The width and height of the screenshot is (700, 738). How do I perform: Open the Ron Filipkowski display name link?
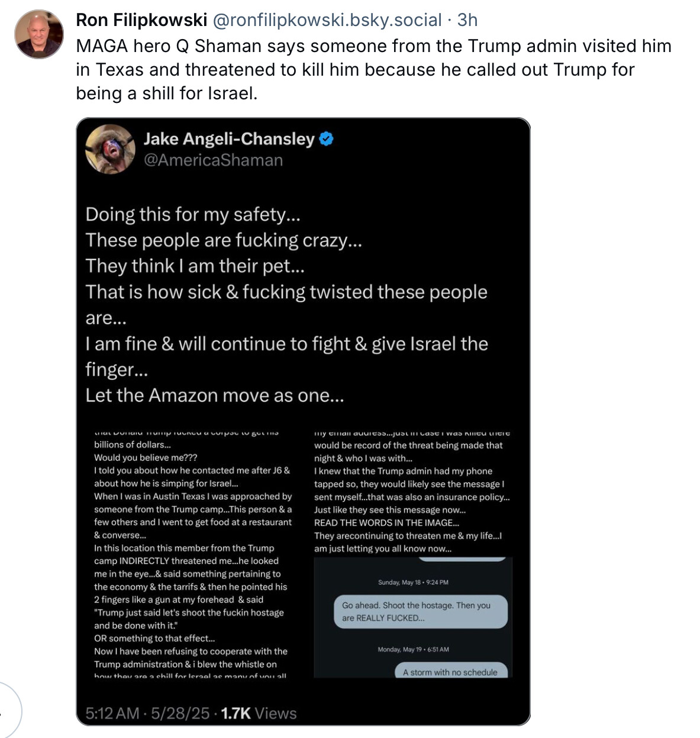pyautogui.click(x=141, y=20)
